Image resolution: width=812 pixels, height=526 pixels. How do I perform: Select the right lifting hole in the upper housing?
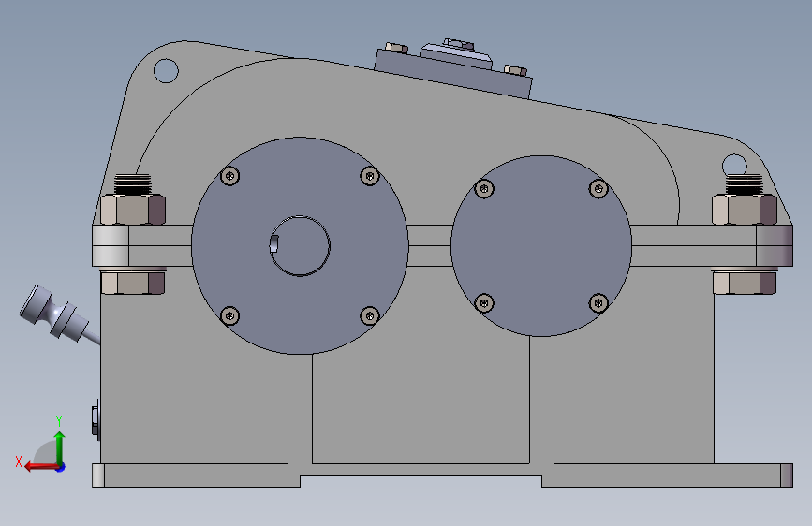point(734,165)
